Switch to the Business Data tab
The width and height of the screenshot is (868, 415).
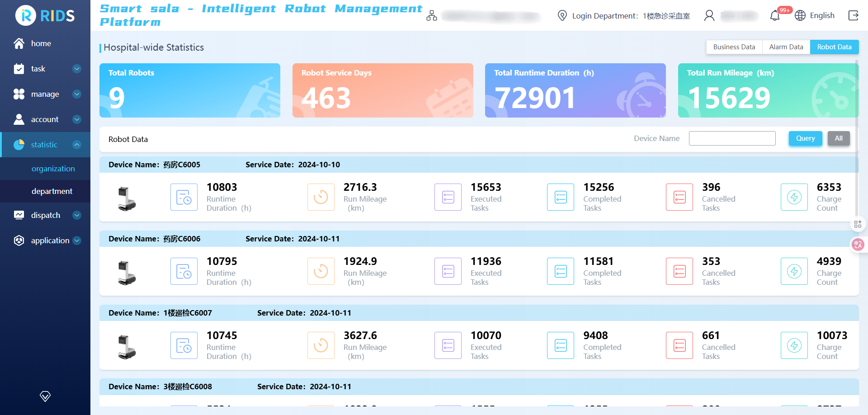click(734, 47)
